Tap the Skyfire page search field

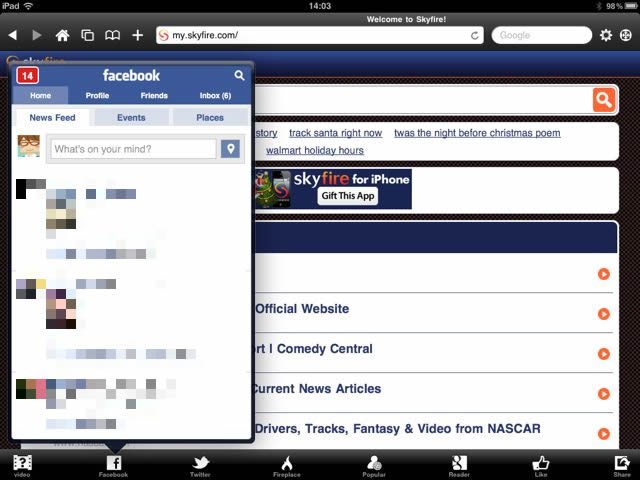point(422,100)
